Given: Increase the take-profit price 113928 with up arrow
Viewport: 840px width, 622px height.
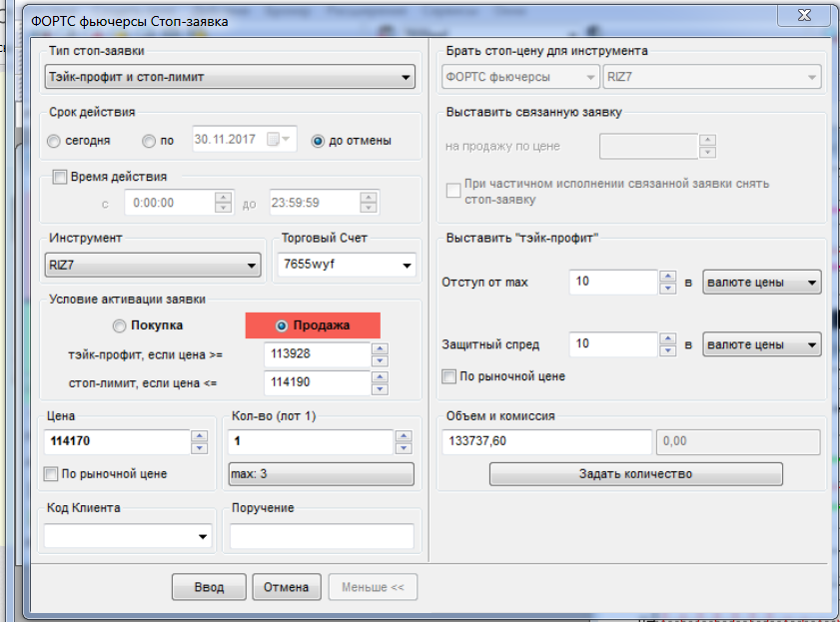Looking at the screenshot, I should click(380, 348).
